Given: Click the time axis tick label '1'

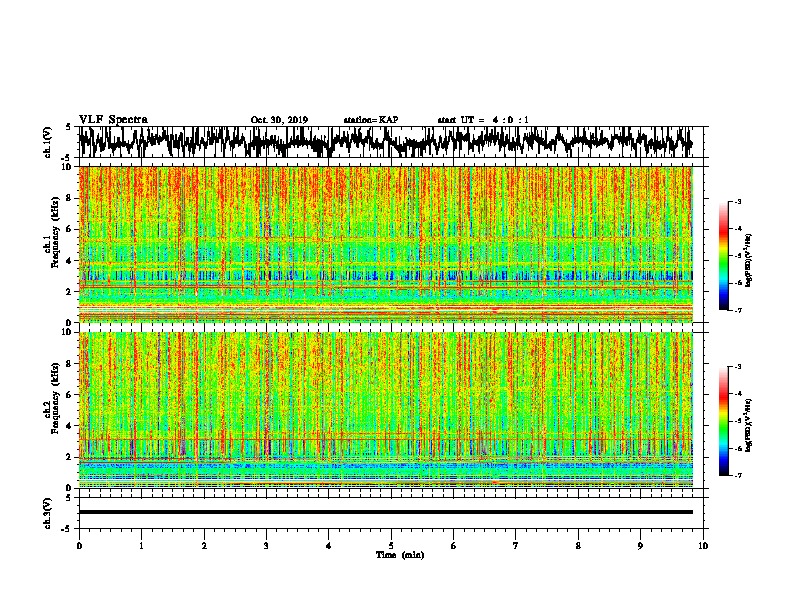Looking at the screenshot, I should 141,546.
